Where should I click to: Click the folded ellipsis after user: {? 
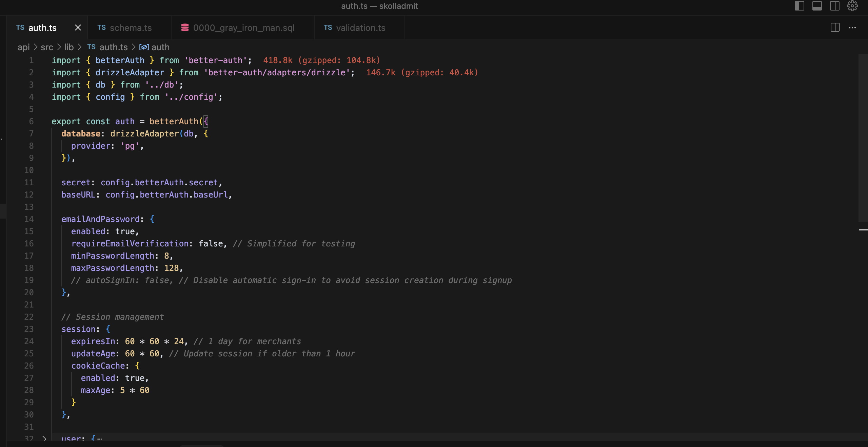tap(100, 439)
